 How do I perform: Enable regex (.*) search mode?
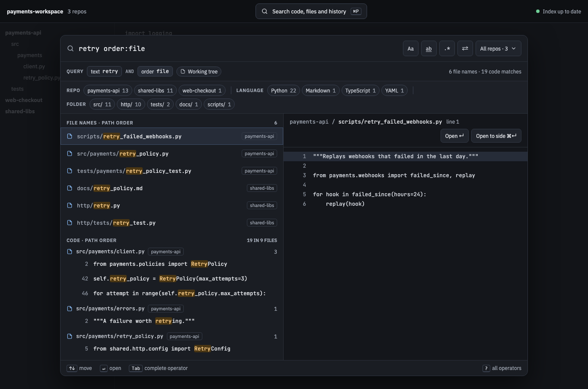click(447, 49)
